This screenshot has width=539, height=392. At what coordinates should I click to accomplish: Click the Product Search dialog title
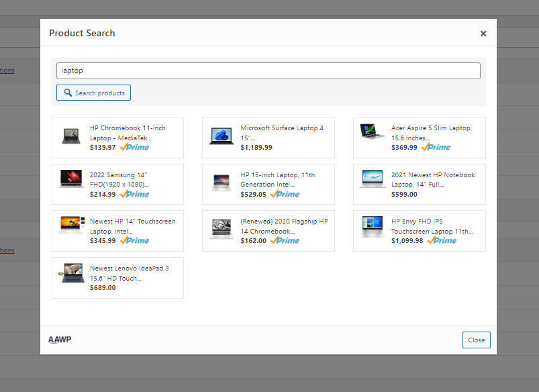click(82, 33)
